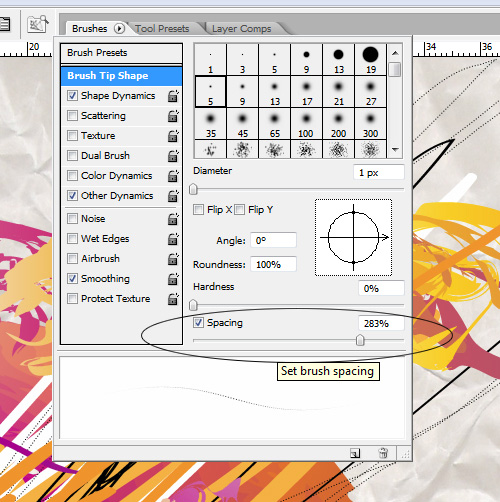The height and width of the screenshot is (502, 500).
Task: Open the Brush Presets section
Action: pyautogui.click(x=121, y=53)
